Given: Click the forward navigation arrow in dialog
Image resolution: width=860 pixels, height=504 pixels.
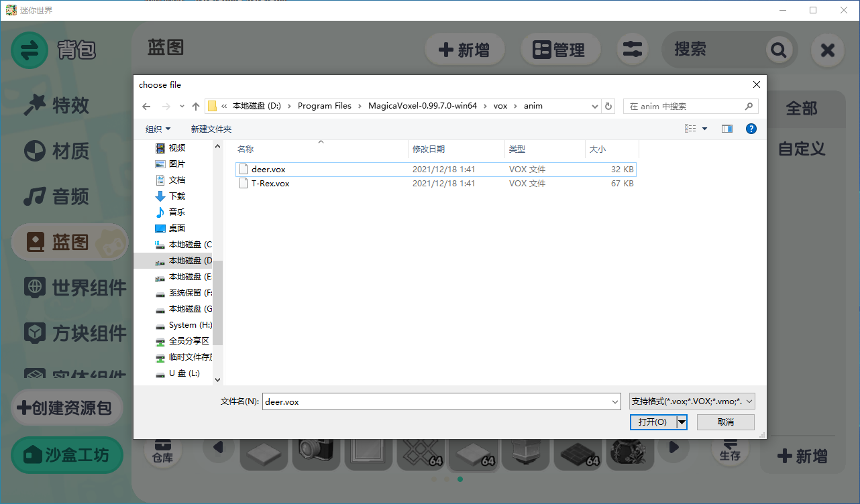Looking at the screenshot, I should click(x=166, y=106).
